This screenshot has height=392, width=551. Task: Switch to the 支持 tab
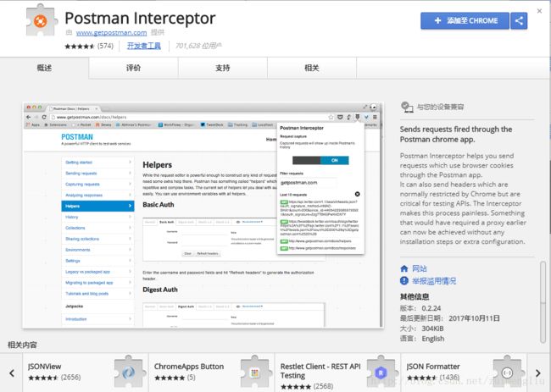pos(223,68)
